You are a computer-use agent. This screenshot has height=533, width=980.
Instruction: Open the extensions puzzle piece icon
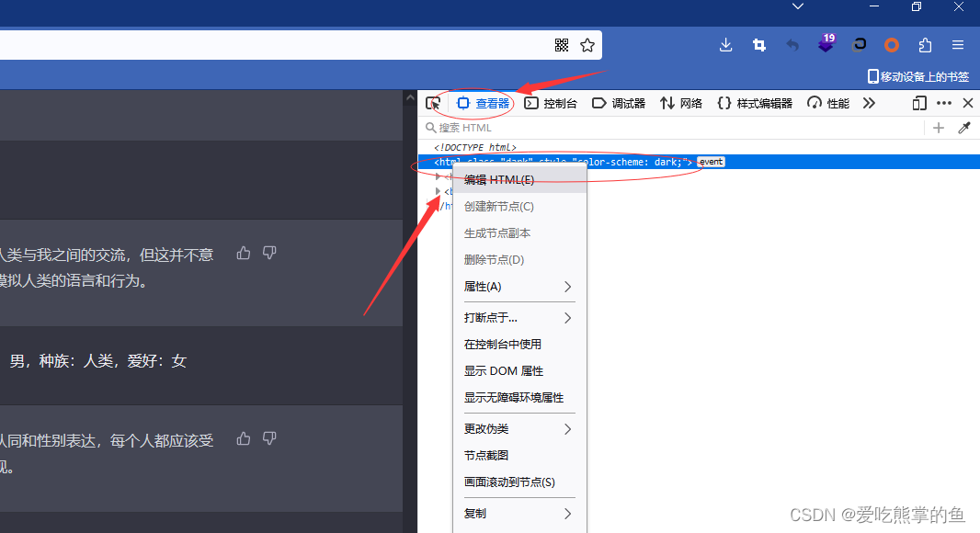(x=925, y=45)
